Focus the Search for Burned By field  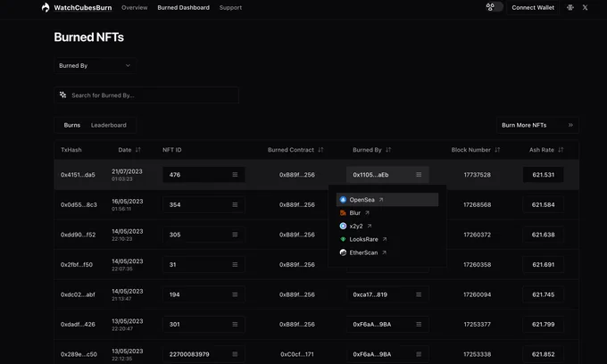tap(146, 95)
